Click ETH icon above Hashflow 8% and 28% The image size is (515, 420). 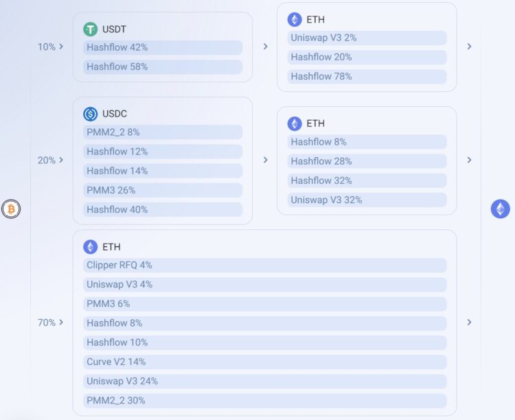click(x=295, y=124)
